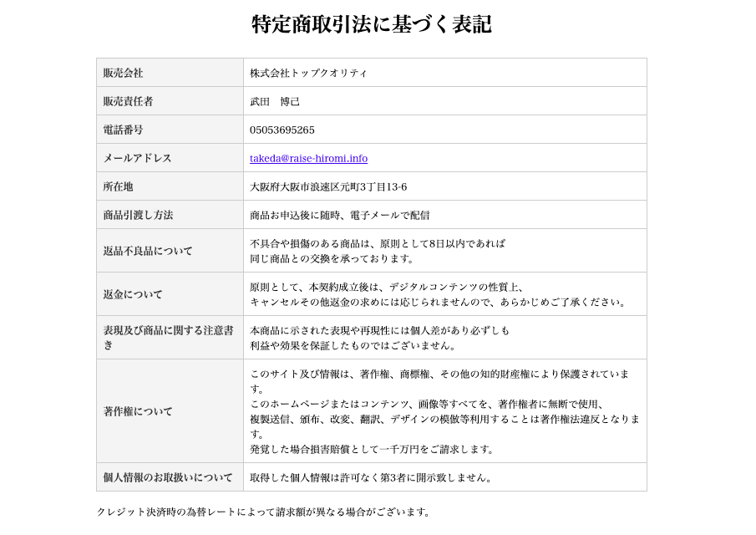The height and width of the screenshot is (535, 756).
Task: Select the footnote about クレジット決済時の為替レート
Action: click(263, 512)
